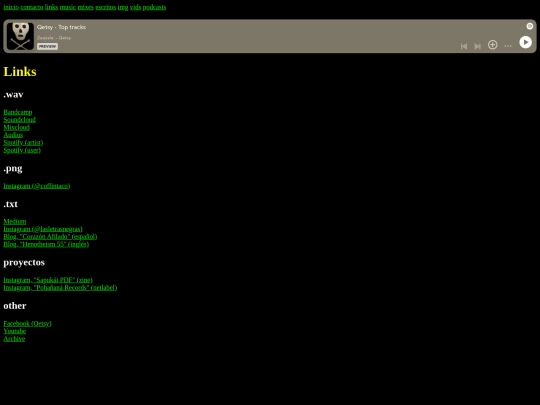Screen dimensions: 540x405
Task: Go to the inicio page
Action: pyautogui.click(x=11, y=7)
